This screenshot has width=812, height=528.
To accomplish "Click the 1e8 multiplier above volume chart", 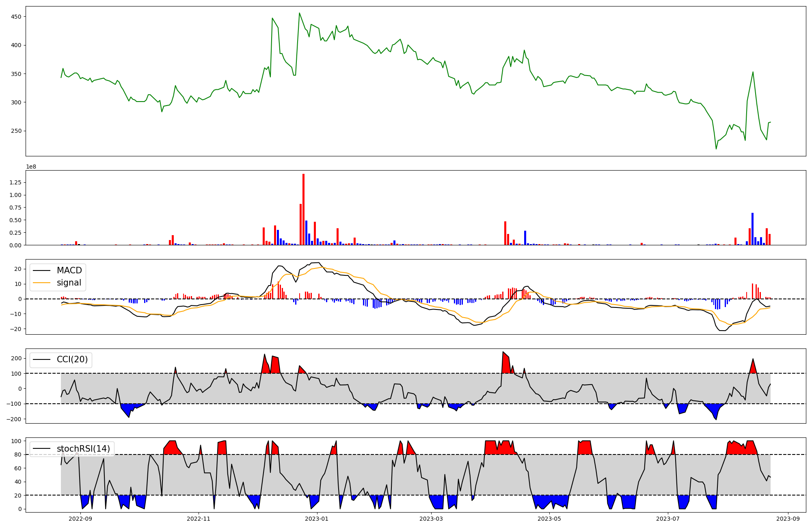I will (31, 167).
